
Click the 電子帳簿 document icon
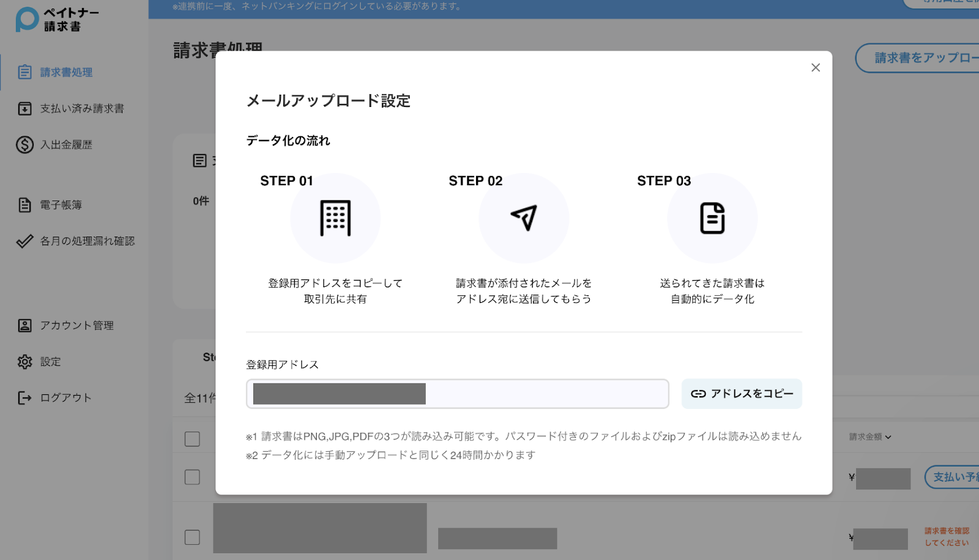24,205
